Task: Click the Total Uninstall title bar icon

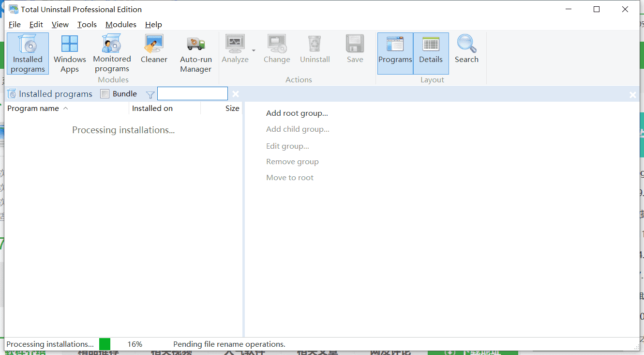Action: click(x=14, y=9)
